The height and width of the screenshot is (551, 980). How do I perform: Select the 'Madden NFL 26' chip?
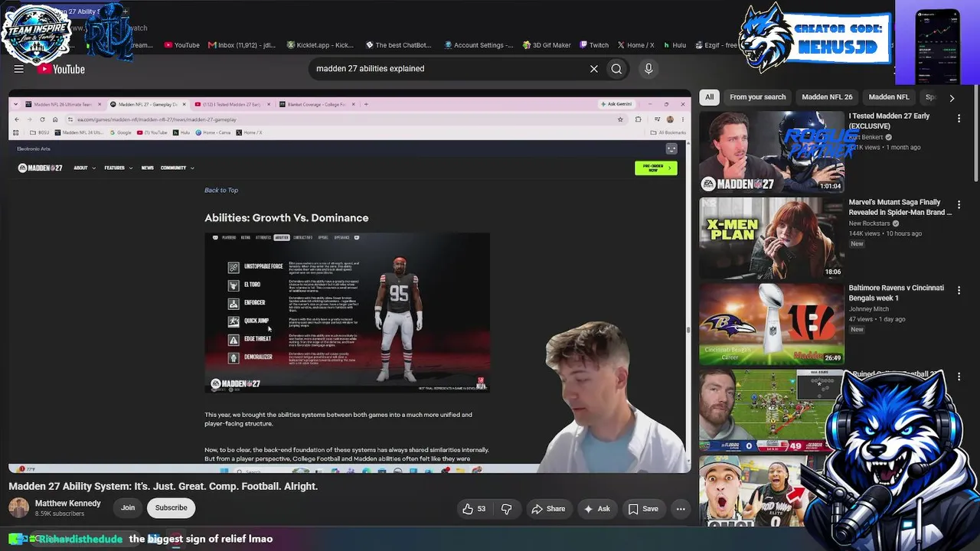827,97
